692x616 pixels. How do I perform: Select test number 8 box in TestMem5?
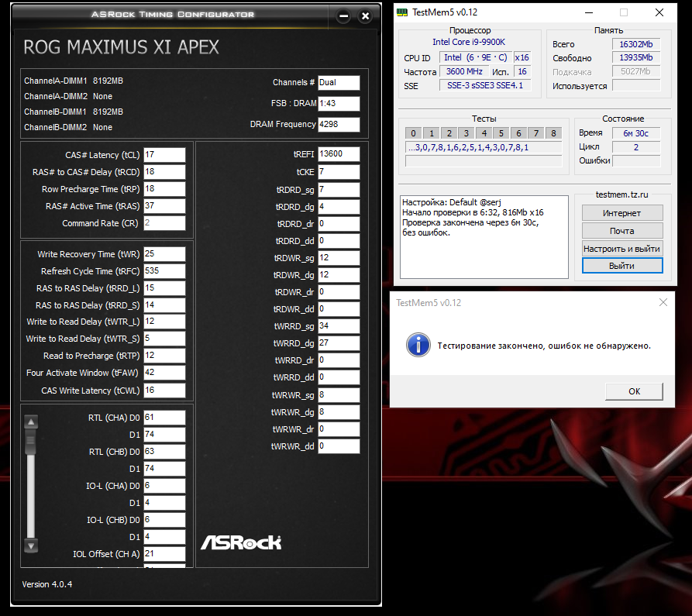[553, 133]
